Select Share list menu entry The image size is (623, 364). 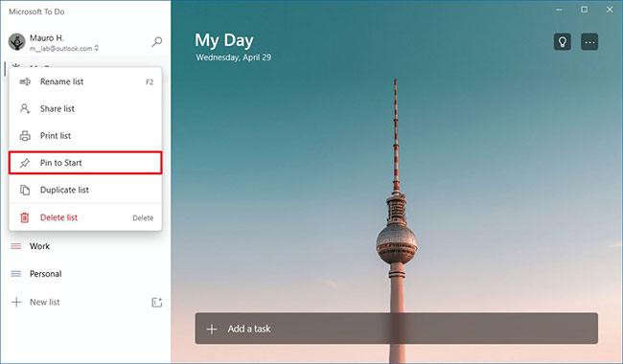pos(85,109)
